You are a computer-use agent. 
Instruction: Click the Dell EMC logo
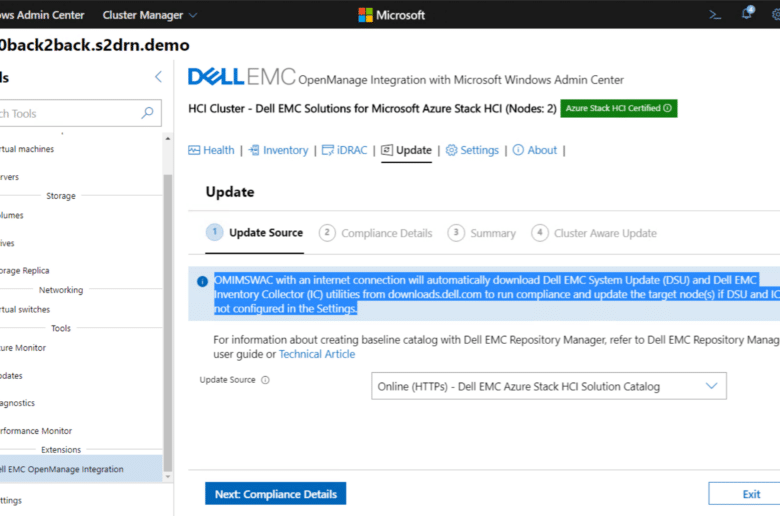point(242,77)
